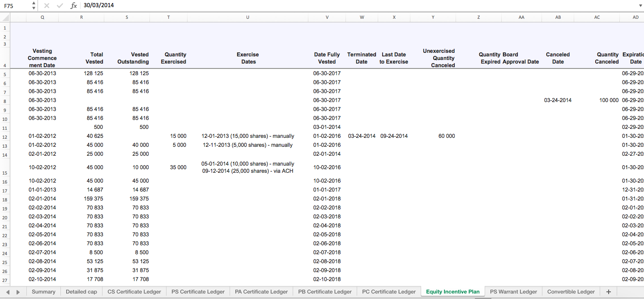
Task: Open the PS Certificate Ledger tab
Action: (x=198, y=292)
